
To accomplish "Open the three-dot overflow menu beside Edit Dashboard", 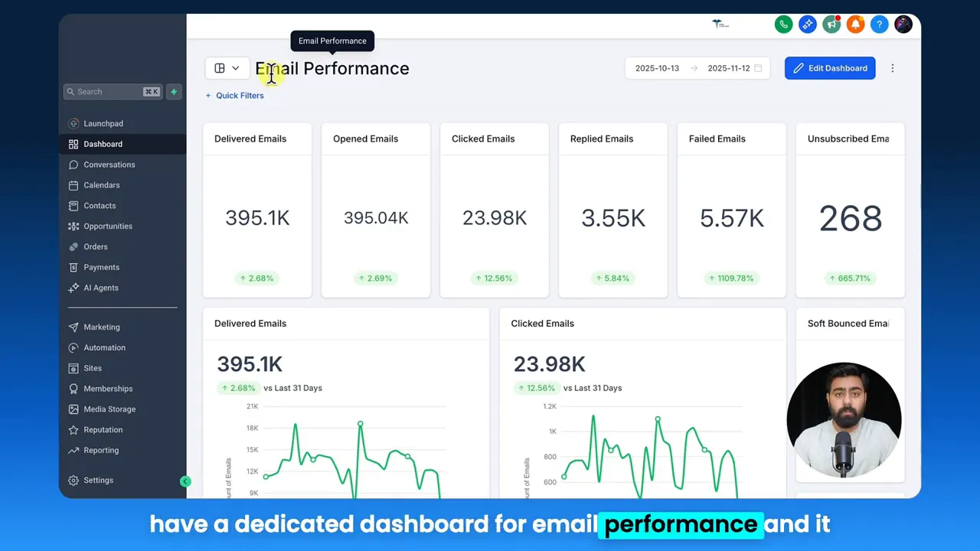I will pyautogui.click(x=893, y=68).
